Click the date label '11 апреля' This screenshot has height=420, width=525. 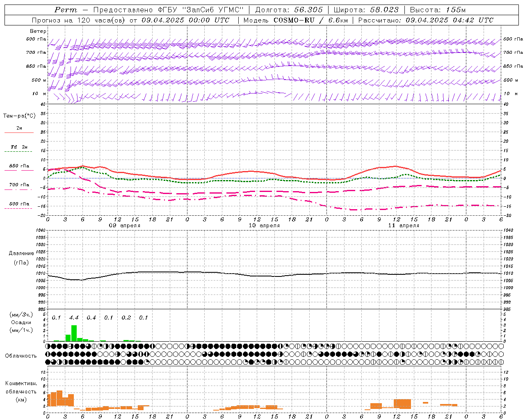click(x=404, y=226)
